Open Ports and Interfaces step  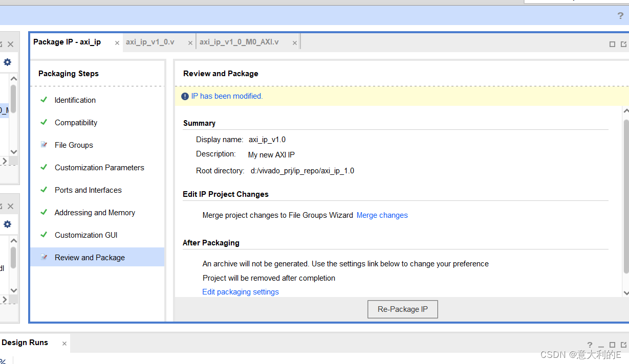pos(88,190)
